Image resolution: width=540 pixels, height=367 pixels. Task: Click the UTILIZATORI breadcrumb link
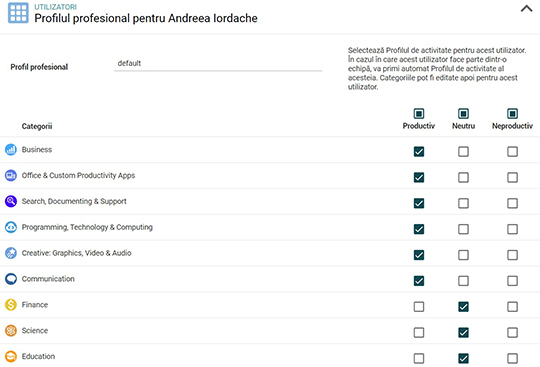coord(55,7)
